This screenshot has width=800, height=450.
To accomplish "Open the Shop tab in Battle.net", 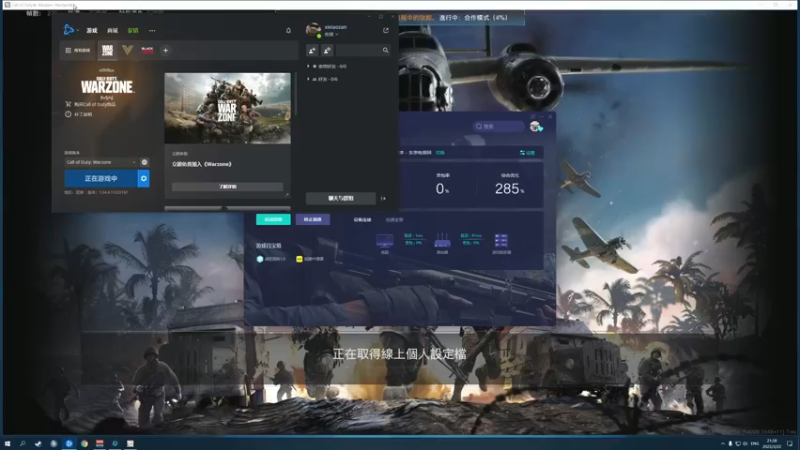I will coord(113,31).
